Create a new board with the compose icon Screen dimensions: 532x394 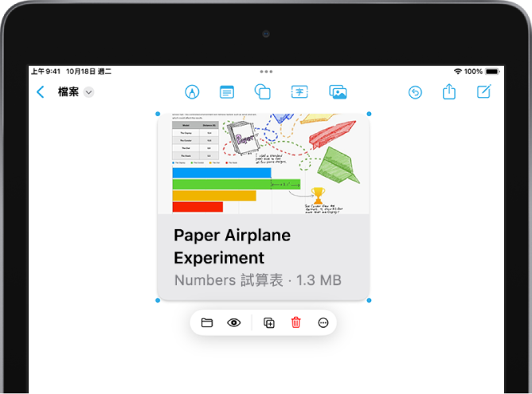[483, 92]
